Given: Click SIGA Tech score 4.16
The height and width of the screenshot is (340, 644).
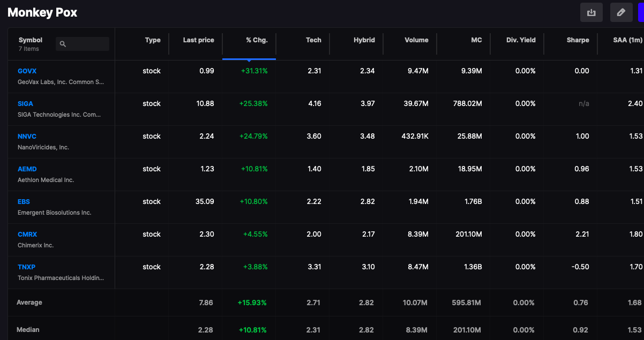Looking at the screenshot, I should click(x=314, y=104).
